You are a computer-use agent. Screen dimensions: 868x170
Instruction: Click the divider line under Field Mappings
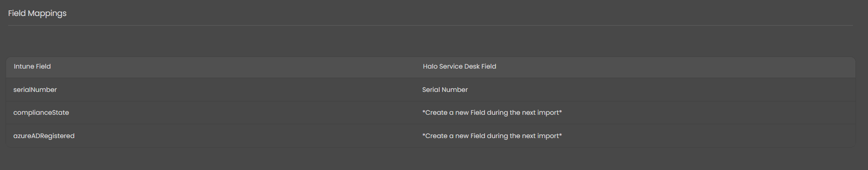[431, 25]
